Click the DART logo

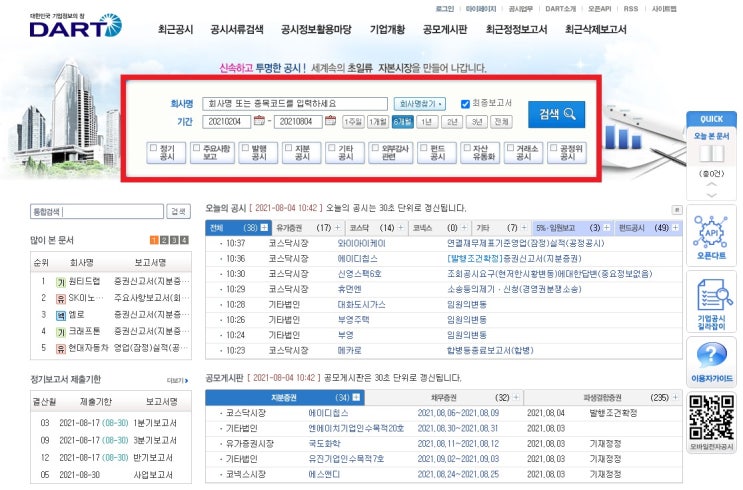click(76, 25)
